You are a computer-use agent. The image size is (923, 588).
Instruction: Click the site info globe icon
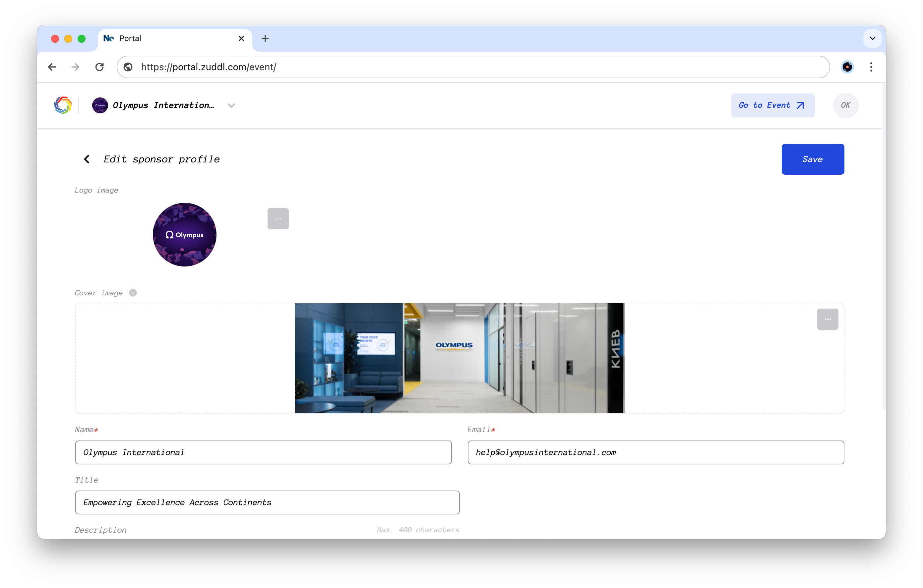click(128, 67)
